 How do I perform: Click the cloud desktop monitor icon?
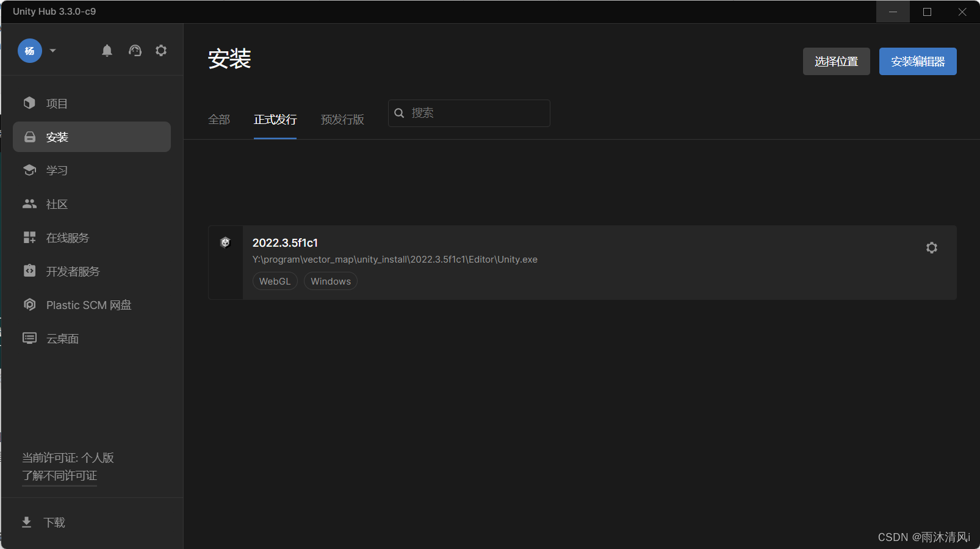29,338
